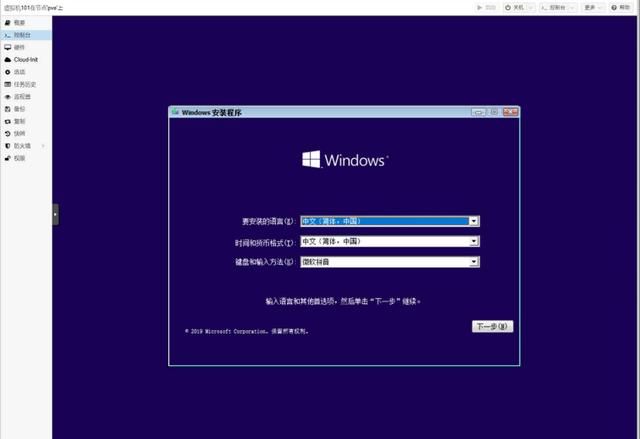Click the Next (下一步) button
Image resolution: width=640 pixels, height=439 pixels.
pyautogui.click(x=492, y=326)
